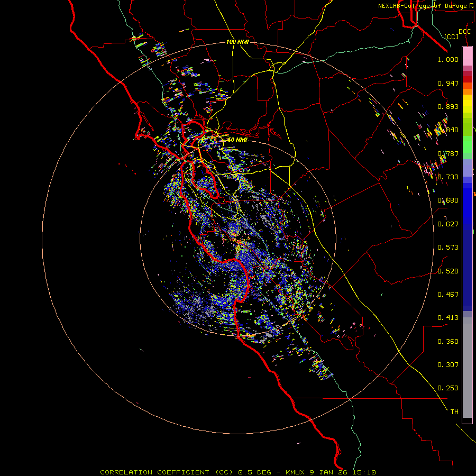Select the 0.307 legend value

click(448, 365)
